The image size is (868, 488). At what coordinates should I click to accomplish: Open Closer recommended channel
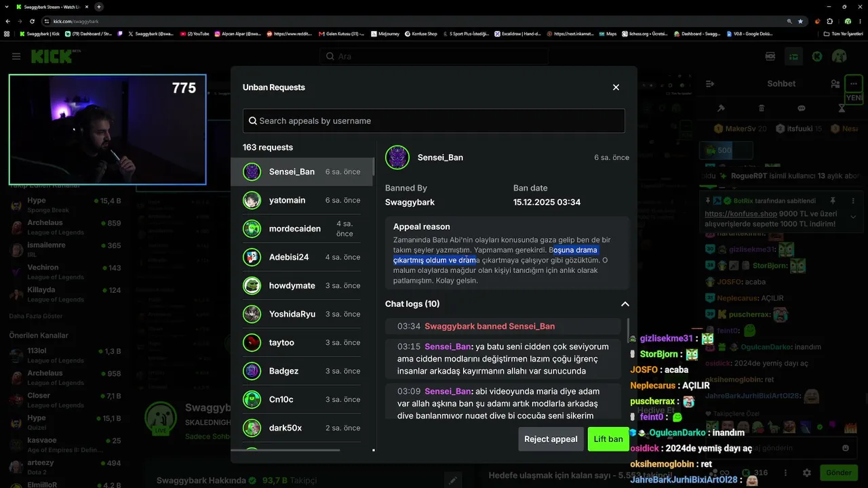click(x=65, y=400)
